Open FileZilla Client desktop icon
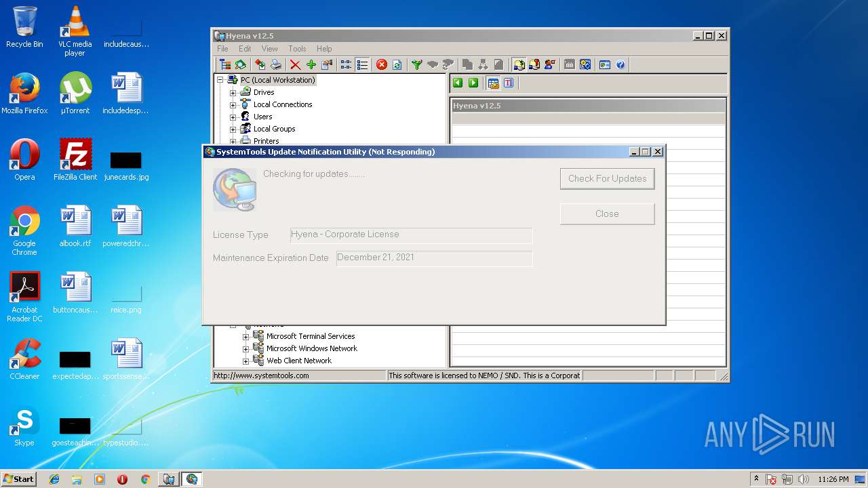Image resolution: width=868 pixels, height=488 pixels. 75,160
